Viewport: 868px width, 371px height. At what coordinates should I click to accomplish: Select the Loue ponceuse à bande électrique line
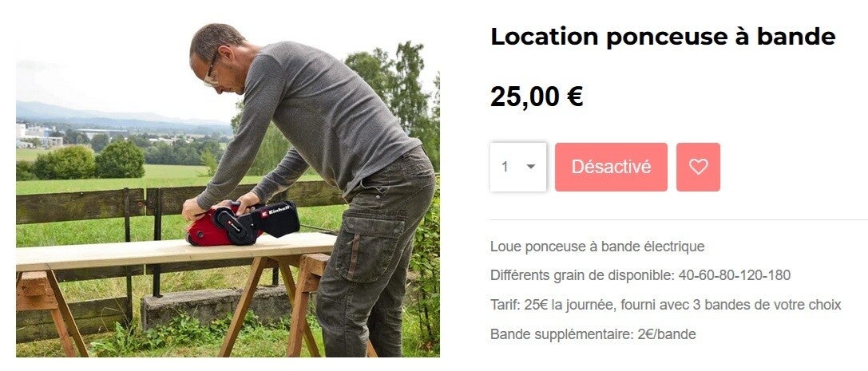pos(597,247)
